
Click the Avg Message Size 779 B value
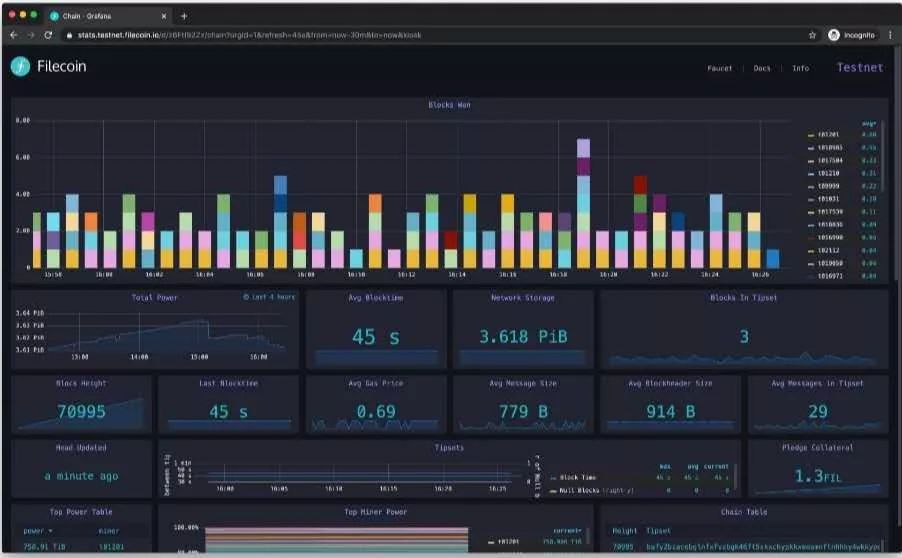point(523,411)
